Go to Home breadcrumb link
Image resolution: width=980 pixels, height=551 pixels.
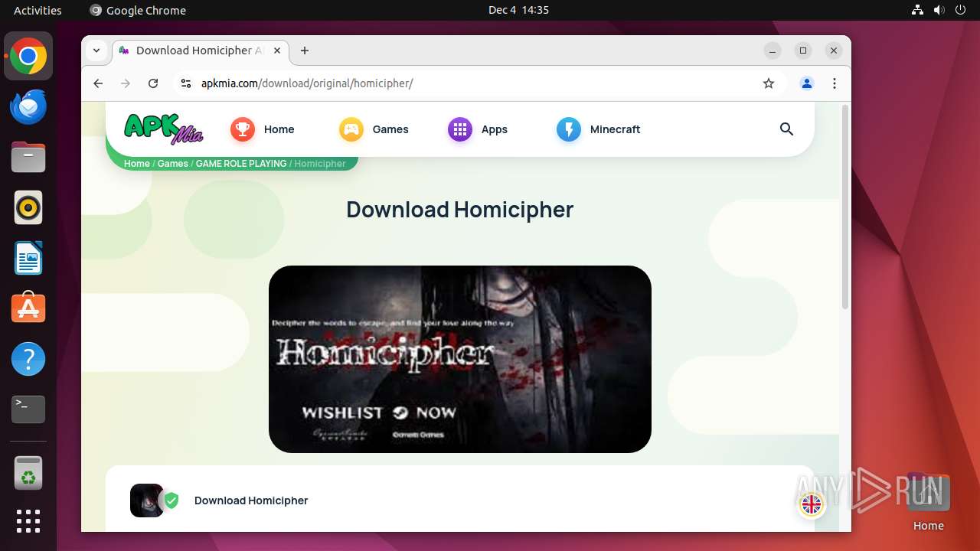coord(137,164)
